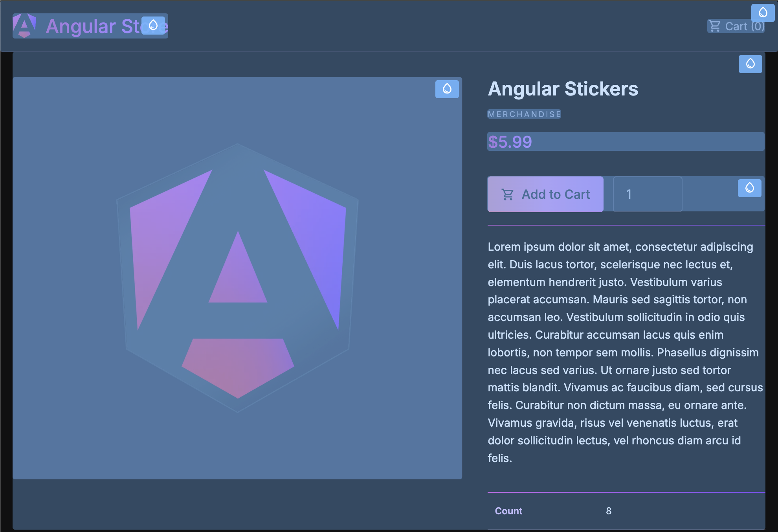The height and width of the screenshot is (532, 778).
Task: Click the Lorem ipsum product description text
Action: point(625,352)
